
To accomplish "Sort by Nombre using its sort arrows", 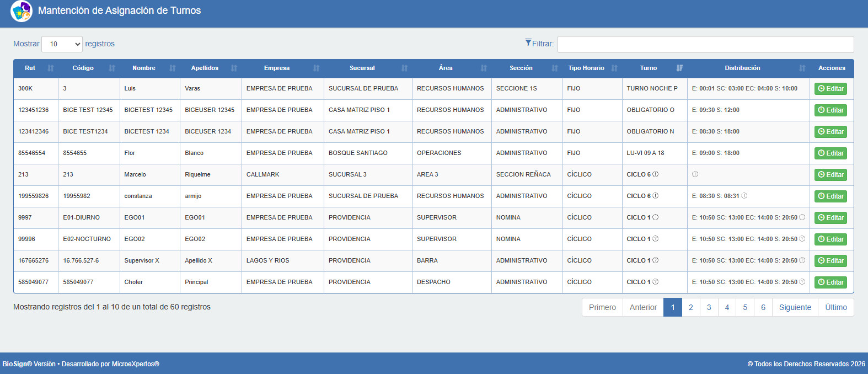I will click(173, 68).
